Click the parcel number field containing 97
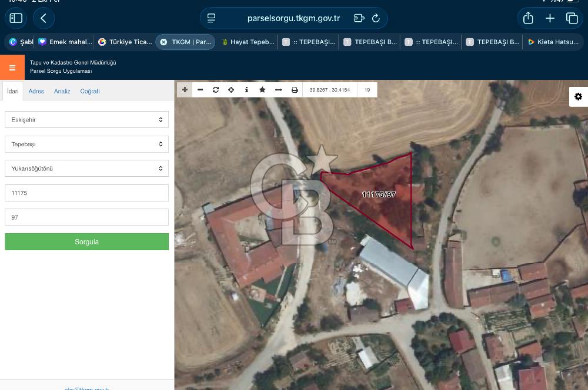 86,217
